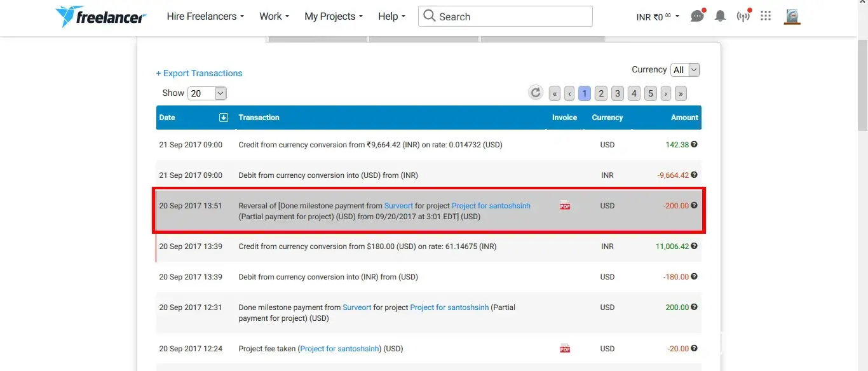Jump to the last page of transactions
Viewport: 868px width, 371px height.
pyautogui.click(x=681, y=93)
